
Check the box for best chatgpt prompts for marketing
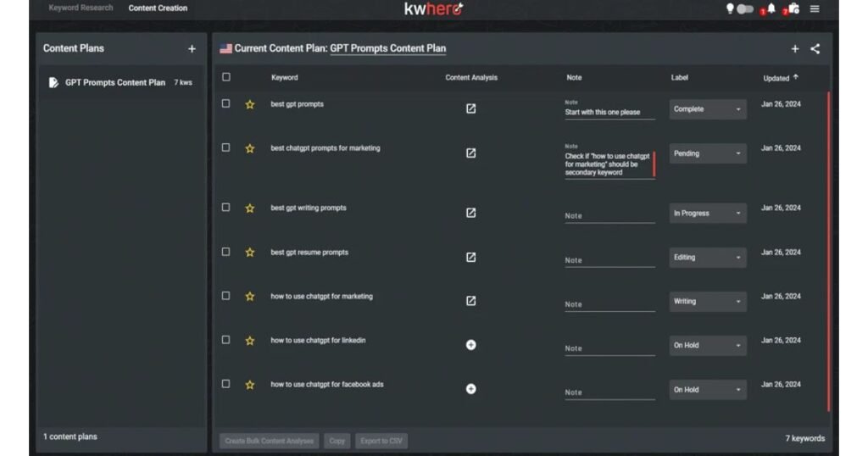pyautogui.click(x=225, y=147)
